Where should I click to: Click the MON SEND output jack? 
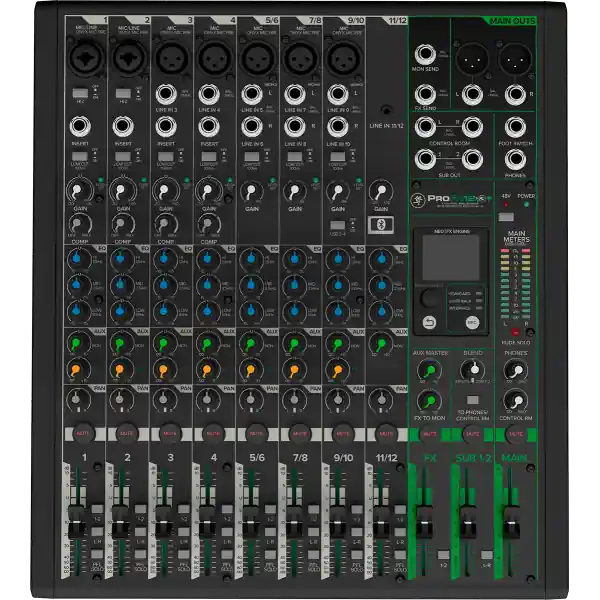point(425,55)
